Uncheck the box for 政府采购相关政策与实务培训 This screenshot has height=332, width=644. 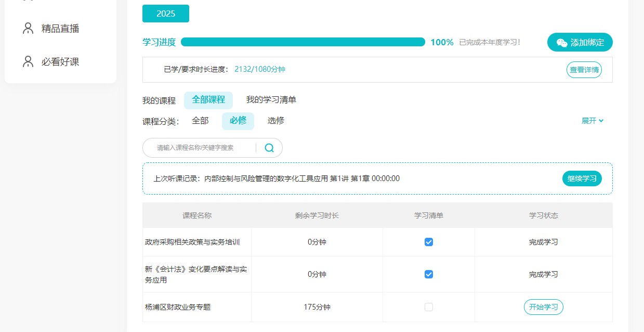tap(428, 241)
